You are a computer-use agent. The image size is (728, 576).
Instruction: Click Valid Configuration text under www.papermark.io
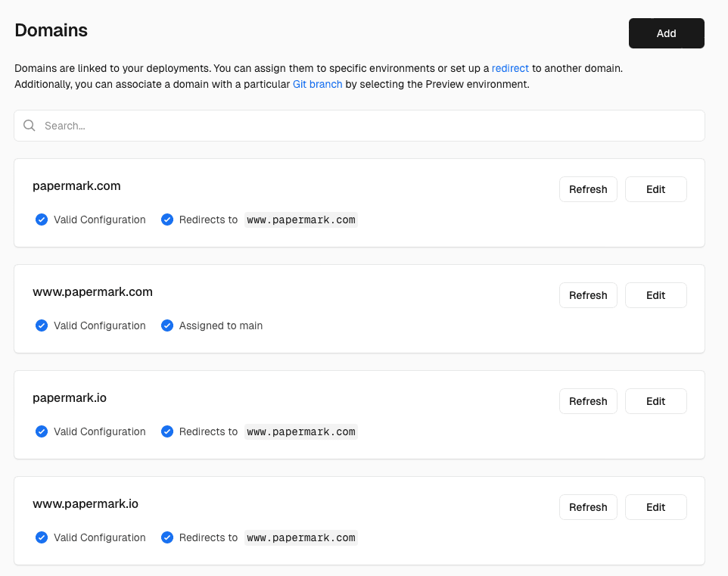pos(99,537)
